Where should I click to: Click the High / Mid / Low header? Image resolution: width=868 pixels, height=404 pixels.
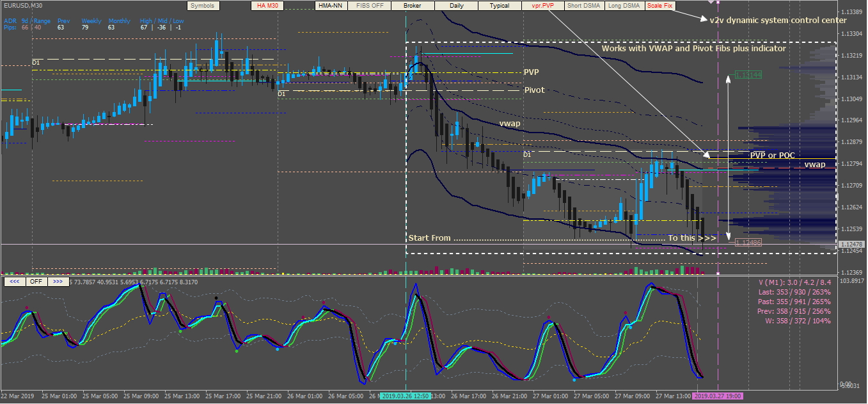162,21
